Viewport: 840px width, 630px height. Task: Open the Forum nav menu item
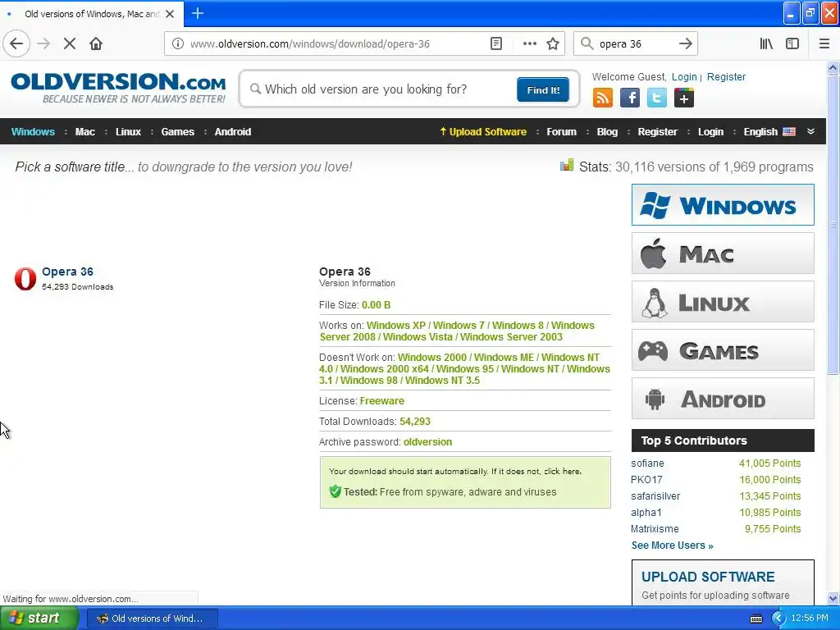561,132
